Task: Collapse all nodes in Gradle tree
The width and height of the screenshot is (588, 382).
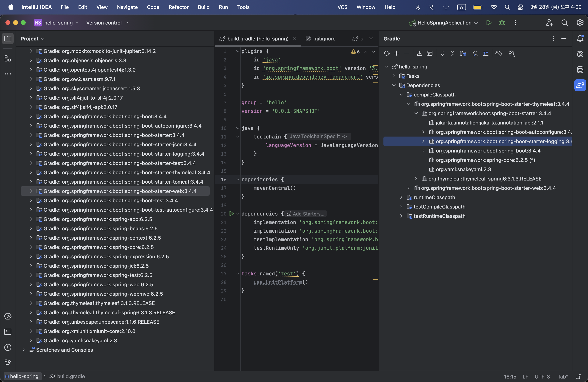Action: pyautogui.click(x=453, y=53)
